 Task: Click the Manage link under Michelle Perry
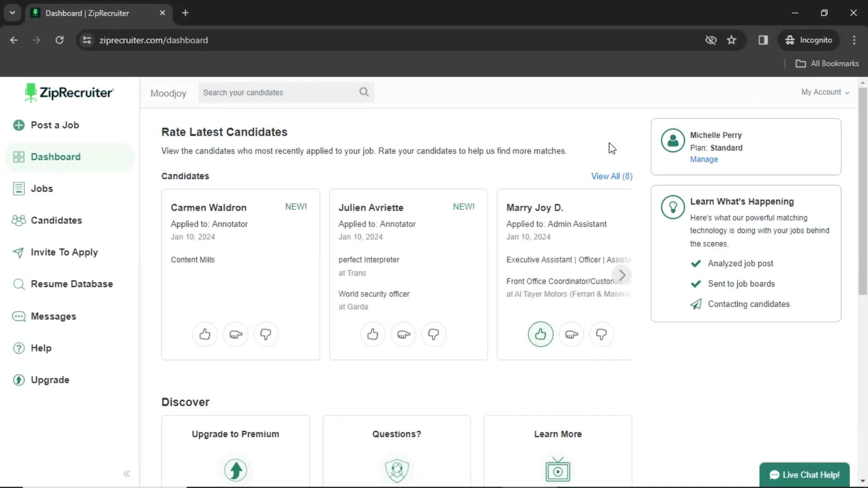[703, 159]
